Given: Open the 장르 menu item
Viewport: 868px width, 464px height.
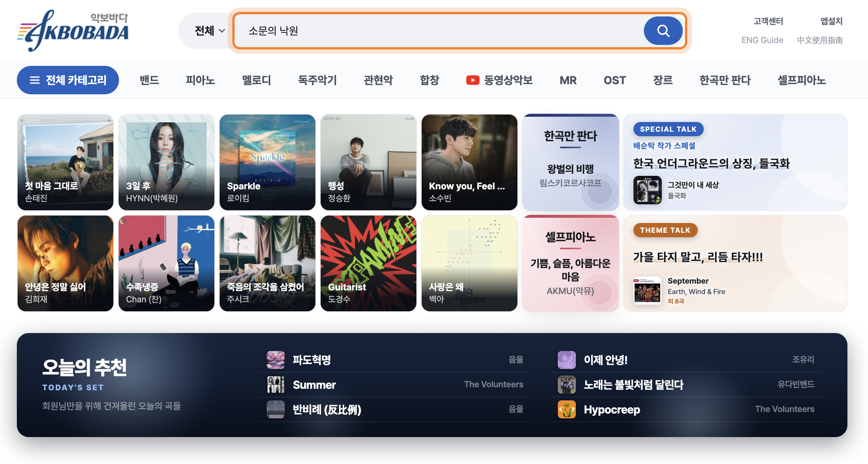Looking at the screenshot, I should (x=663, y=80).
